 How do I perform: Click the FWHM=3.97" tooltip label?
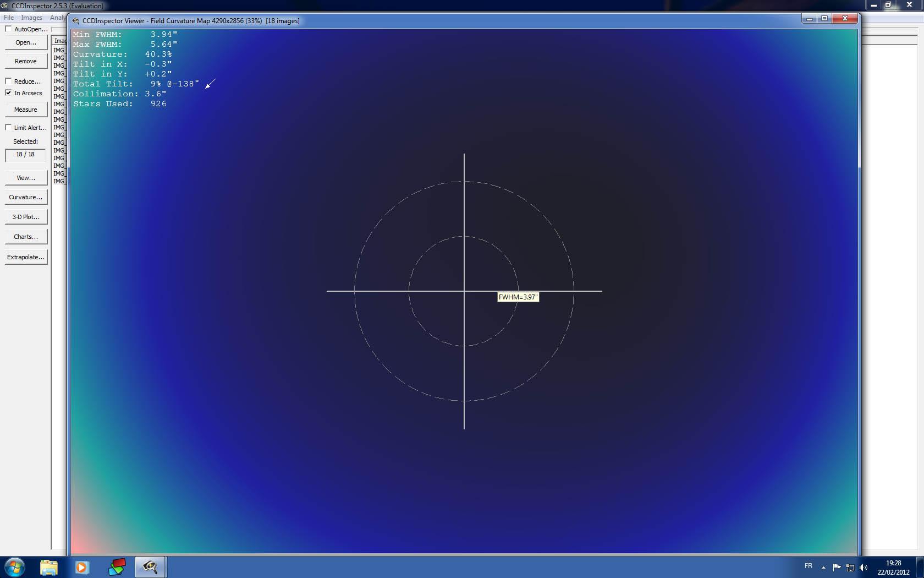(518, 297)
